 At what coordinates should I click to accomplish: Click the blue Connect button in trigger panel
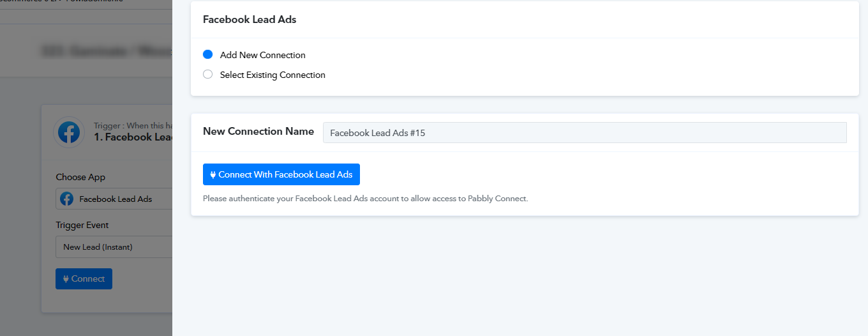coord(84,279)
